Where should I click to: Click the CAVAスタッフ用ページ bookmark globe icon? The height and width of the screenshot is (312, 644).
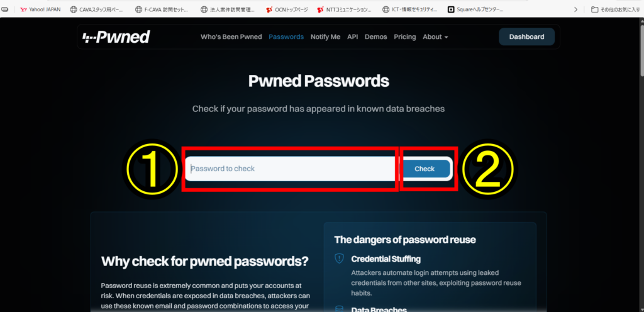[74, 9]
